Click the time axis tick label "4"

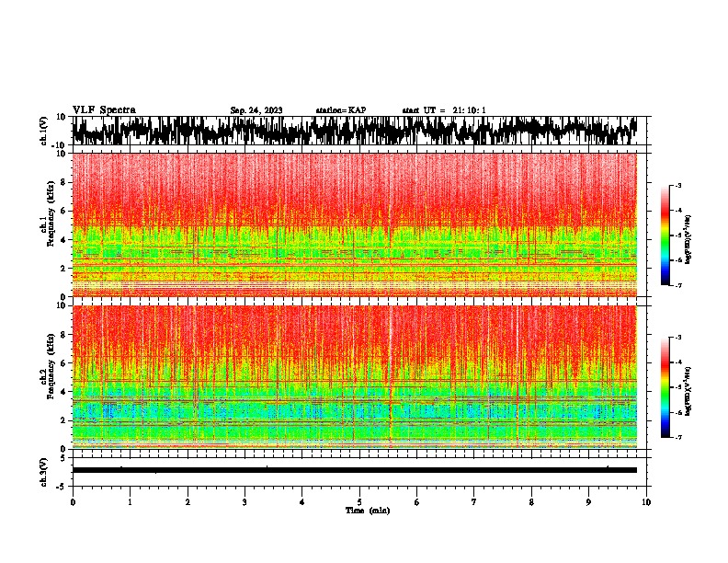(302, 502)
